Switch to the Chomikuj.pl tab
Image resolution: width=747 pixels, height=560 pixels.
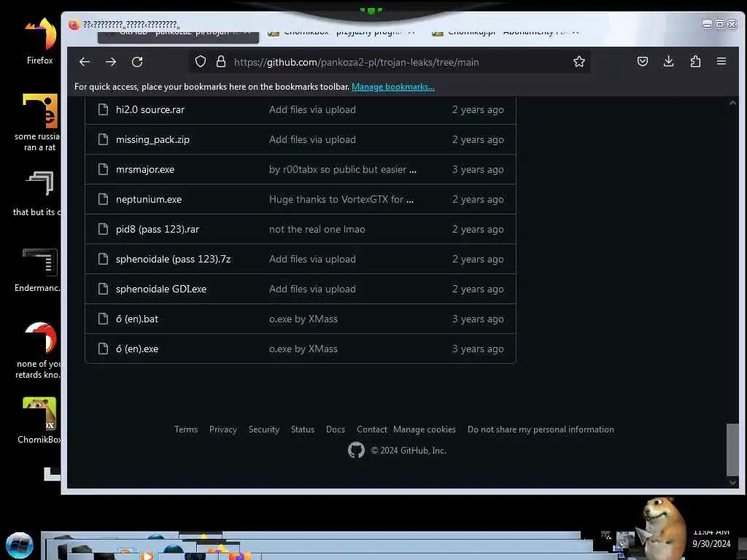(x=505, y=33)
